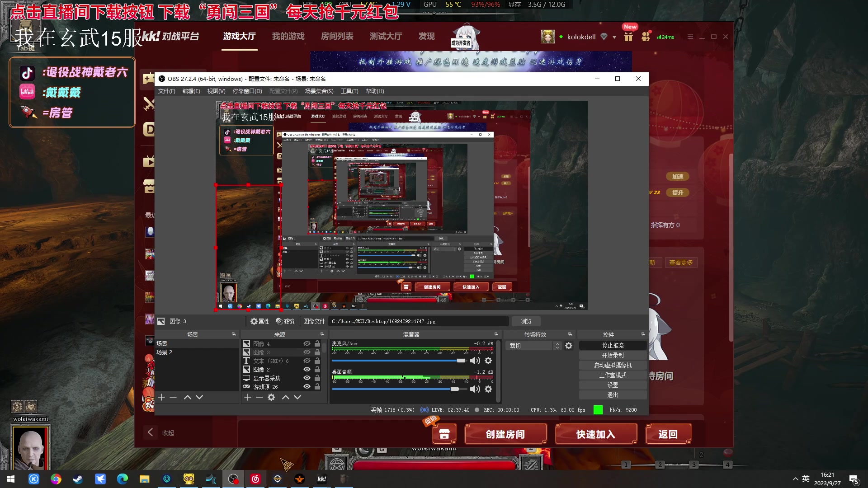The image size is (868, 488).
Task: Toggle lock on 图像 2 source
Action: coord(317,370)
